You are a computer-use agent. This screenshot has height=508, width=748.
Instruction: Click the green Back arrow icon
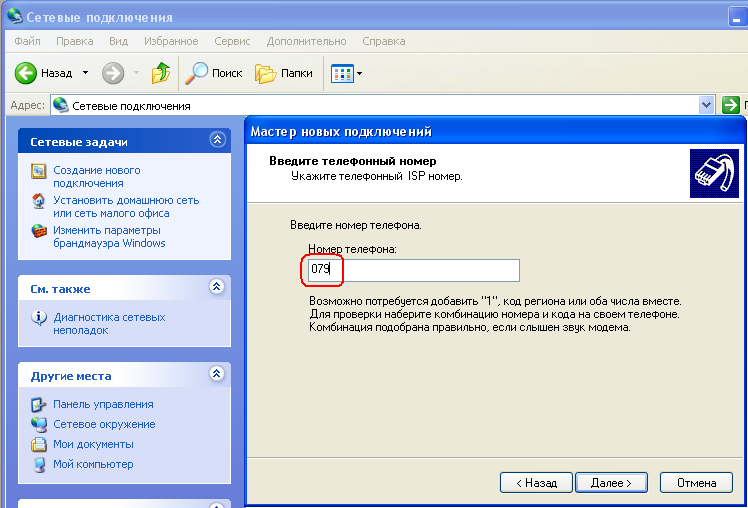25,73
